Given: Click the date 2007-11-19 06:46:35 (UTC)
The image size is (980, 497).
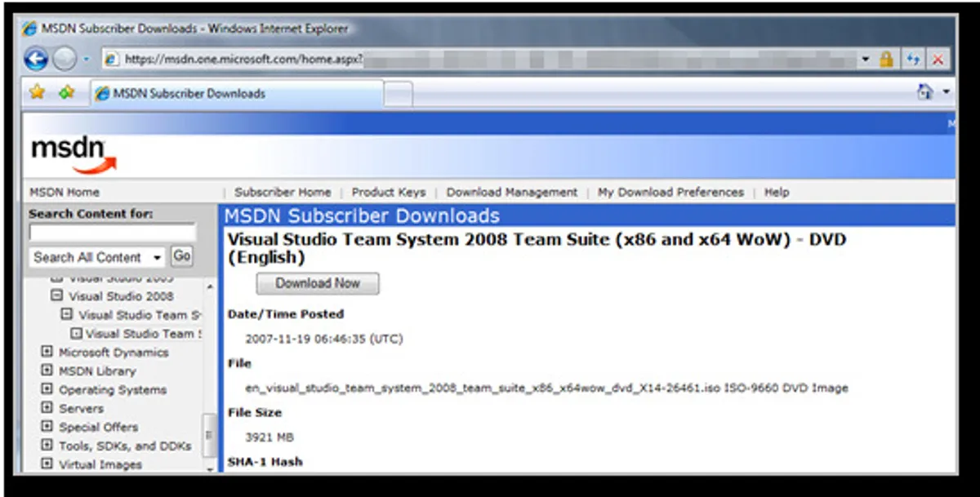Looking at the screenshot, I should click(324, 339).
